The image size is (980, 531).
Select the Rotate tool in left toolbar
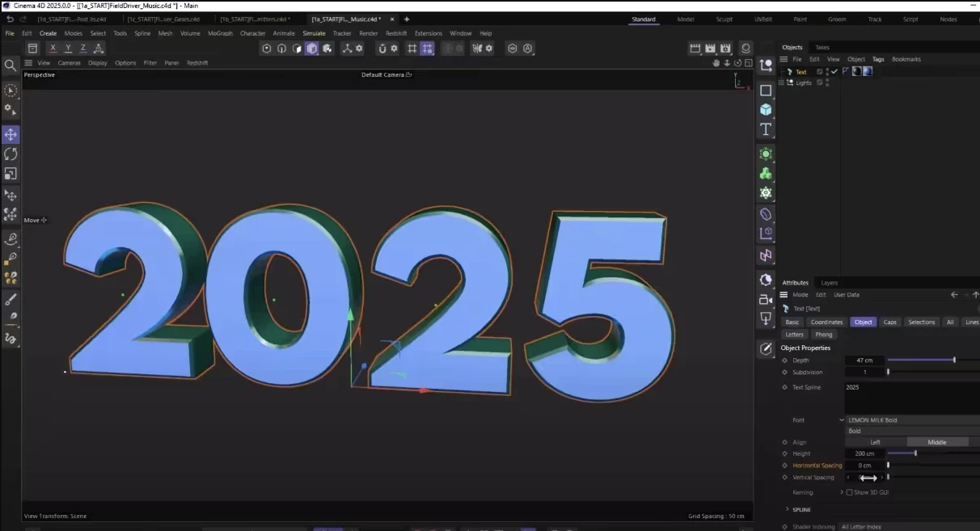tap(11, 154)
